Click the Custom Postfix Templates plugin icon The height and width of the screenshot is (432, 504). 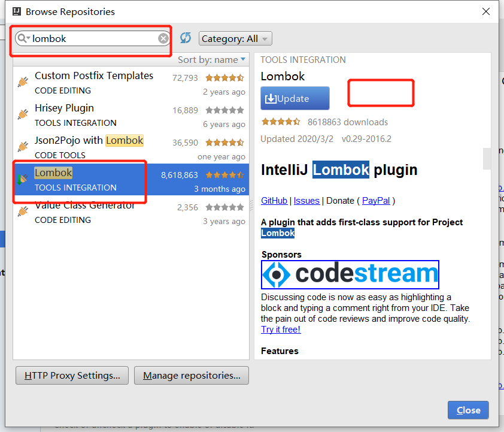[x=23, y=82]
